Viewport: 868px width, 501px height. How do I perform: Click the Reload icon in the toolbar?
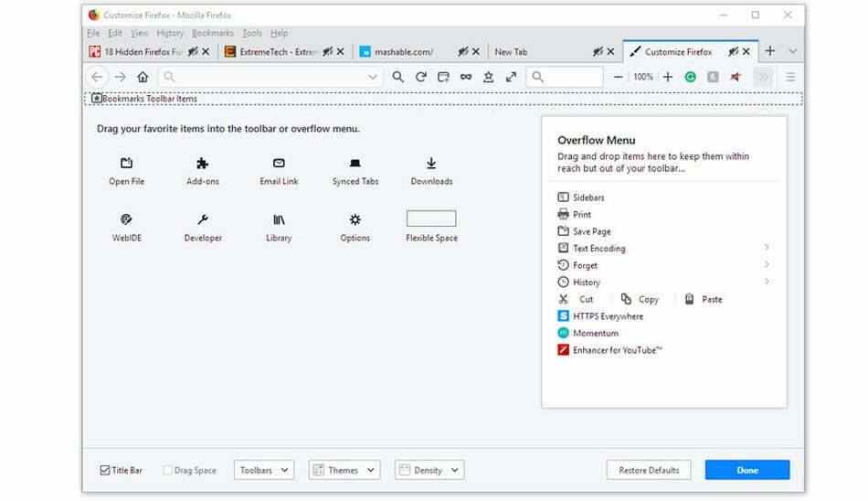coord(420,77)
